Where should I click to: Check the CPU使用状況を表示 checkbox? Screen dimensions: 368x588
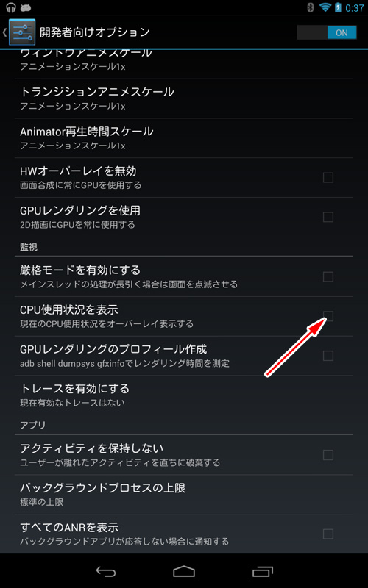click(x=328, y=316)
